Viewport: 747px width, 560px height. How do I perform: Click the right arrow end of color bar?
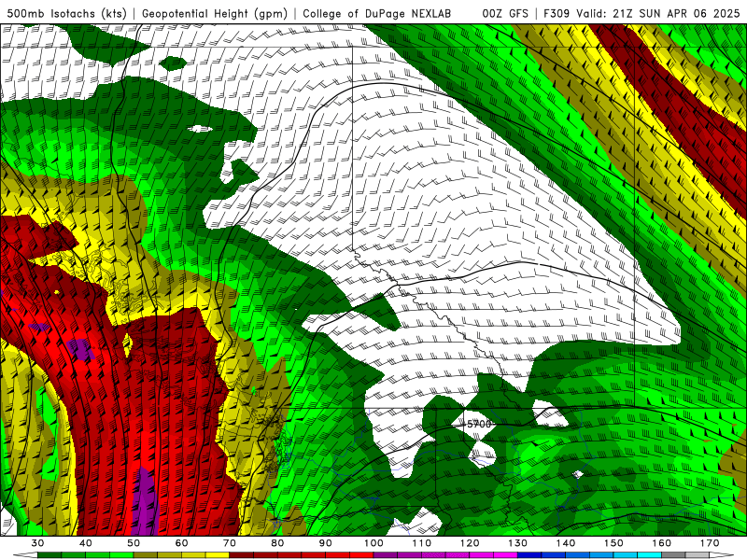[x=721, y=554]
